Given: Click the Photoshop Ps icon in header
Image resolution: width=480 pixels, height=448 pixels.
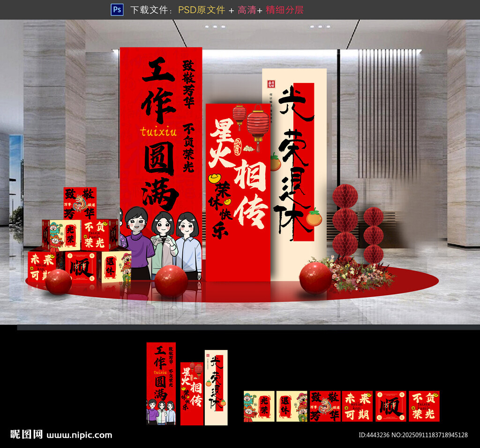Looking at the screenshot, I should click(x=117, y=9).
